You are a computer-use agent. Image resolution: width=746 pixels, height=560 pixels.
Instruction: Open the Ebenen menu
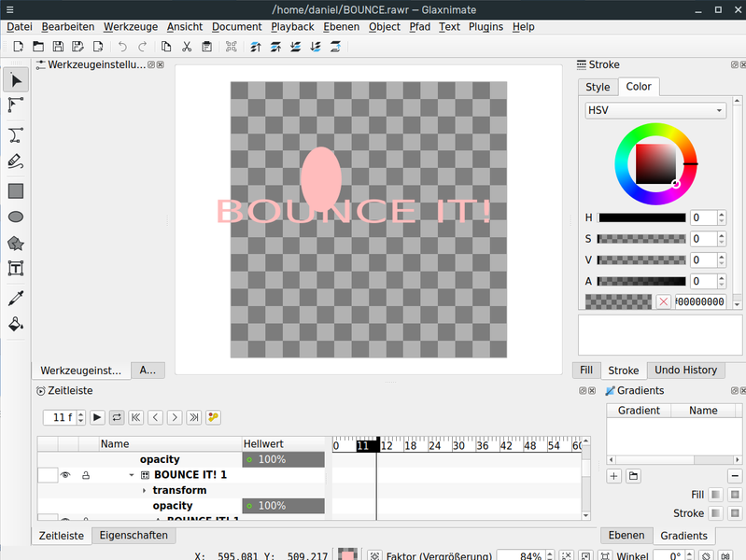pyautogui.click(x=342, y=27)
